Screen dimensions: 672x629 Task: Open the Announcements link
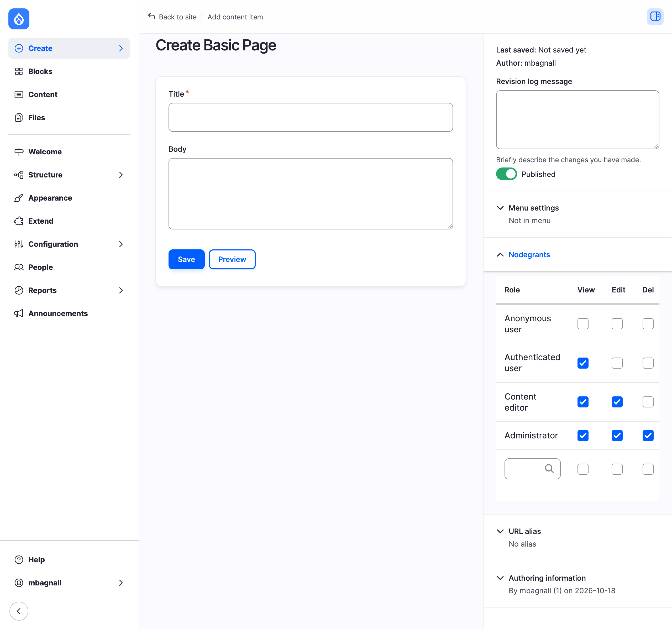69,313
